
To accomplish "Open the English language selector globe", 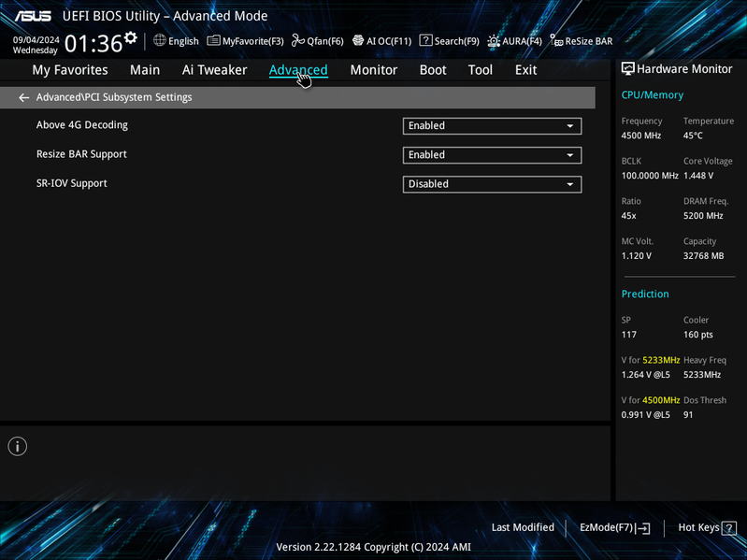I will [x=160, y=40].
